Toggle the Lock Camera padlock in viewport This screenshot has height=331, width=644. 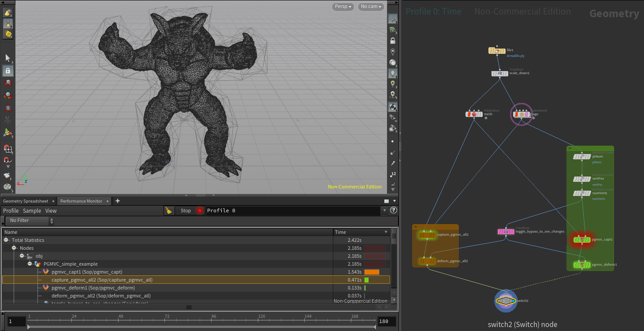pyautogui.click(x=392, y=41)
